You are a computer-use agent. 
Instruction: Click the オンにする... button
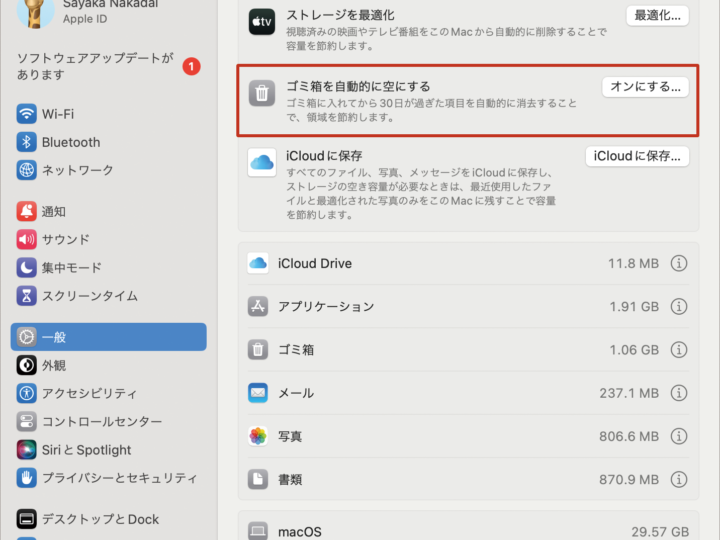[x=645, y=87]
